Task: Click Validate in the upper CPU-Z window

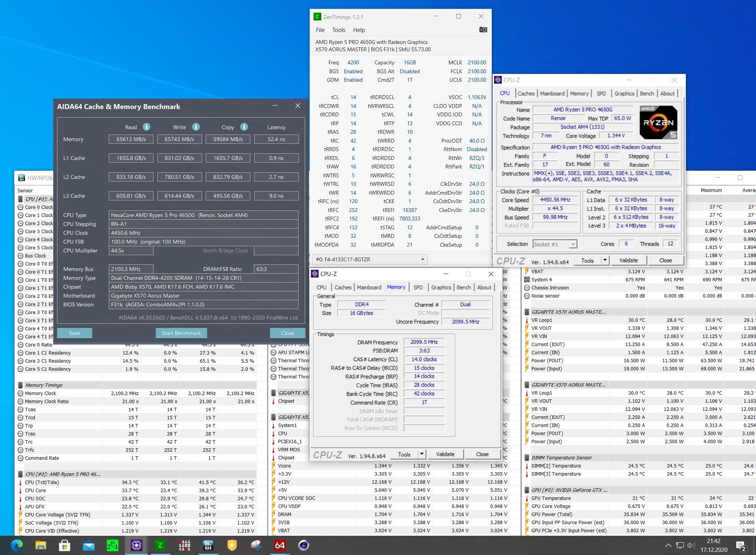Action: point(628,261)
